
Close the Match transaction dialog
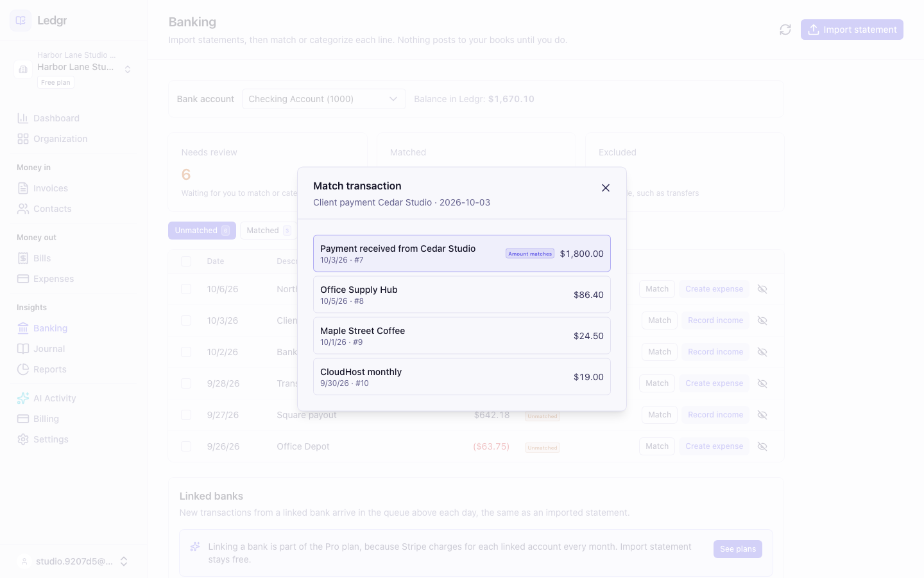(605, 188)
